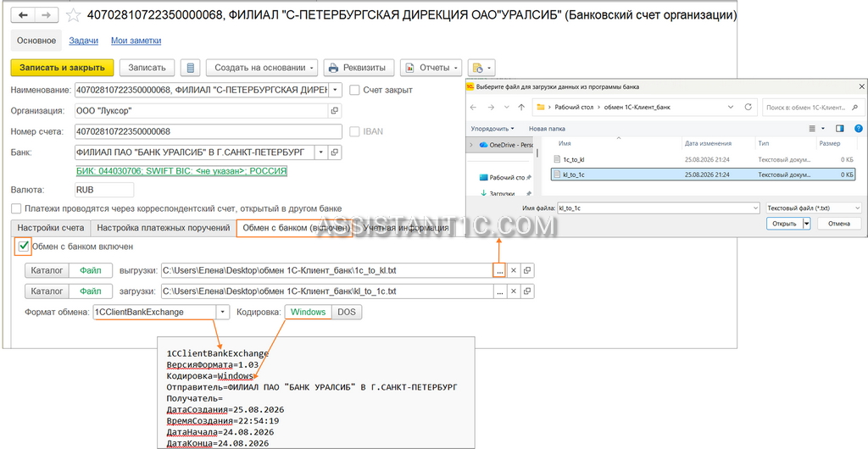Switch to Настройка платежных поручений tab
Image resolution: width=868 pixels, height=449 pixels.
164,228
